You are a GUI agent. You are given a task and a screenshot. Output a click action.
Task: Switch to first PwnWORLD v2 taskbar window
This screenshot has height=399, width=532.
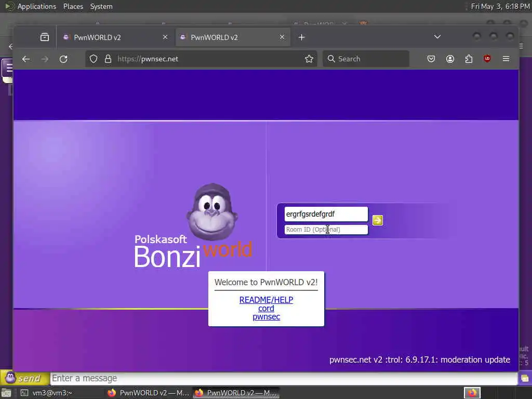[x=148, y=393]
